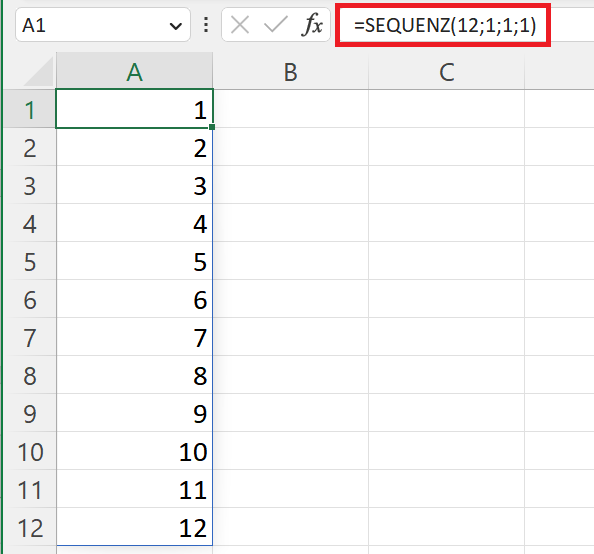Screen dimensions: 594x554
Task: Select cell A5 containing 5
Action: (x=134, y=261)
